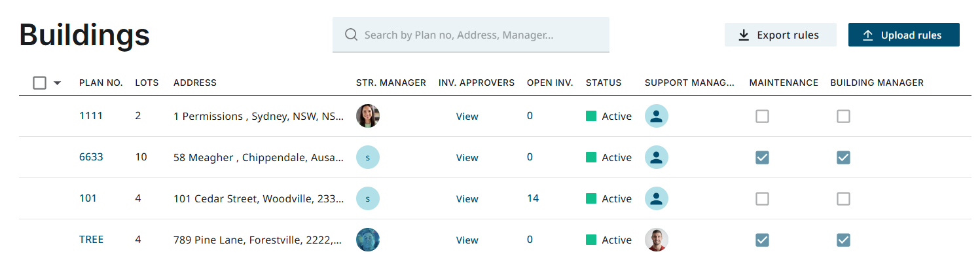
Task: Click the download icon in Export rules
Action: (744, 35)
